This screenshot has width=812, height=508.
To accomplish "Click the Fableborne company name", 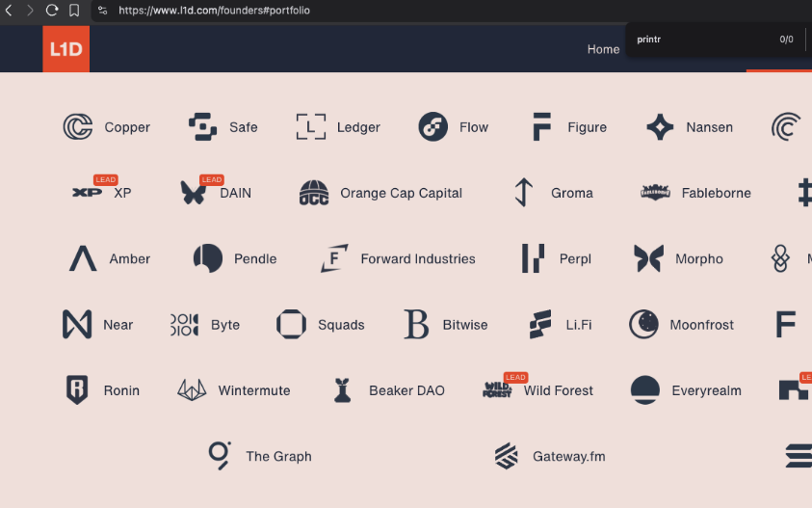I will [717, 193].
